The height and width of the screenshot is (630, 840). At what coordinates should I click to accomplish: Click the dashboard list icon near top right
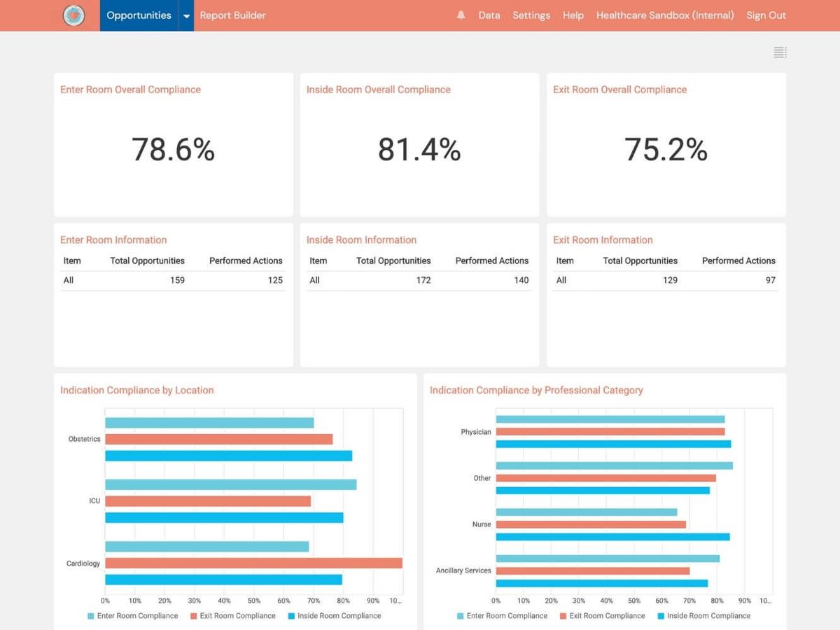coord(779,52)
